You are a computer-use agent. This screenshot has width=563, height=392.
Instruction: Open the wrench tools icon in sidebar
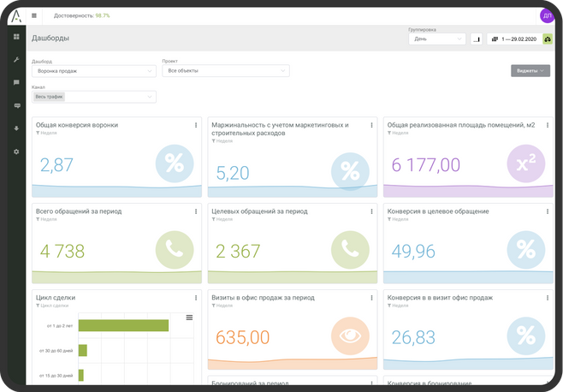15,59
